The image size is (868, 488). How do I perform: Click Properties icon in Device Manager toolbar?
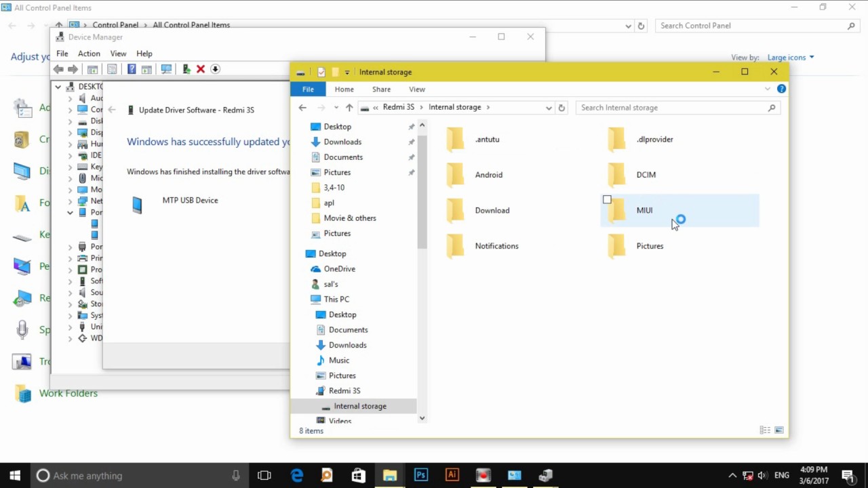[x=113, y=69]
